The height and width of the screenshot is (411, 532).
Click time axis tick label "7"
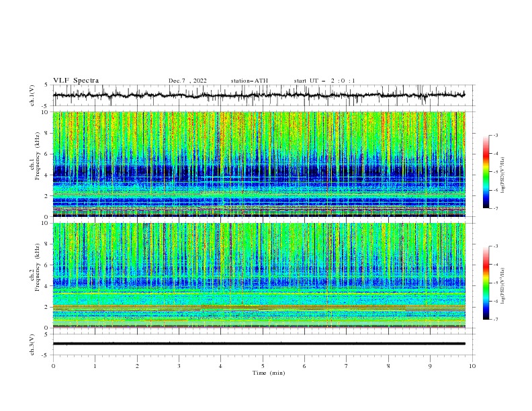347,366
